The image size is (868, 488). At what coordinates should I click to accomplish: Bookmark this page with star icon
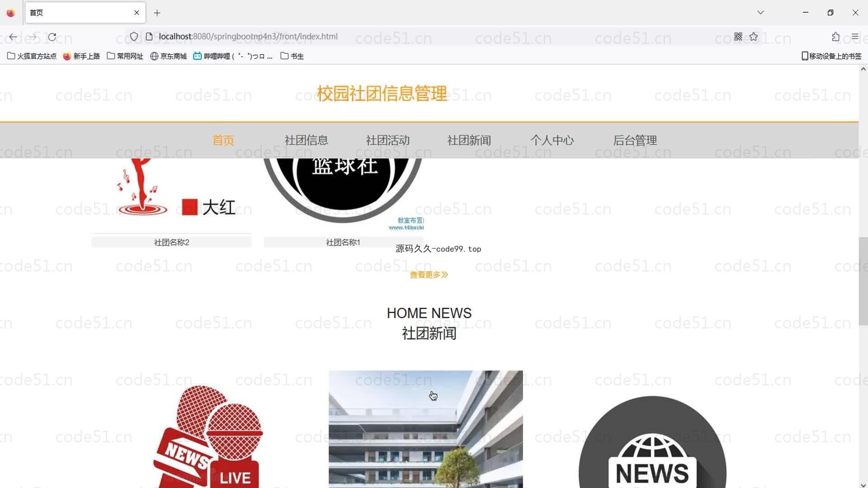click(x=754, y=37)
